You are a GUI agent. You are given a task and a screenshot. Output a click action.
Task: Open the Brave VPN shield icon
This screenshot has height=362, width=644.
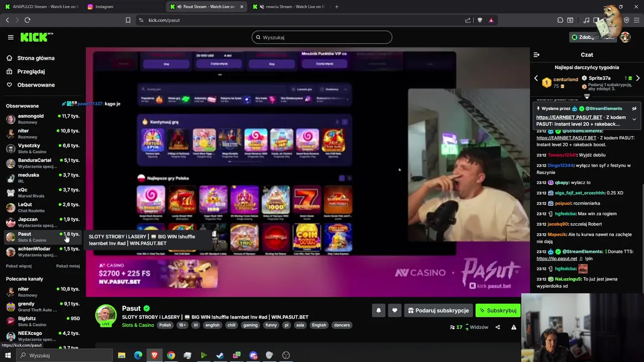(626, 20)
